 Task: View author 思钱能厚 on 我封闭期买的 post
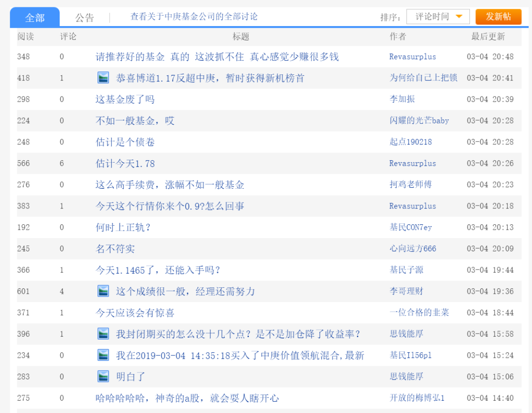coord(406,334)
